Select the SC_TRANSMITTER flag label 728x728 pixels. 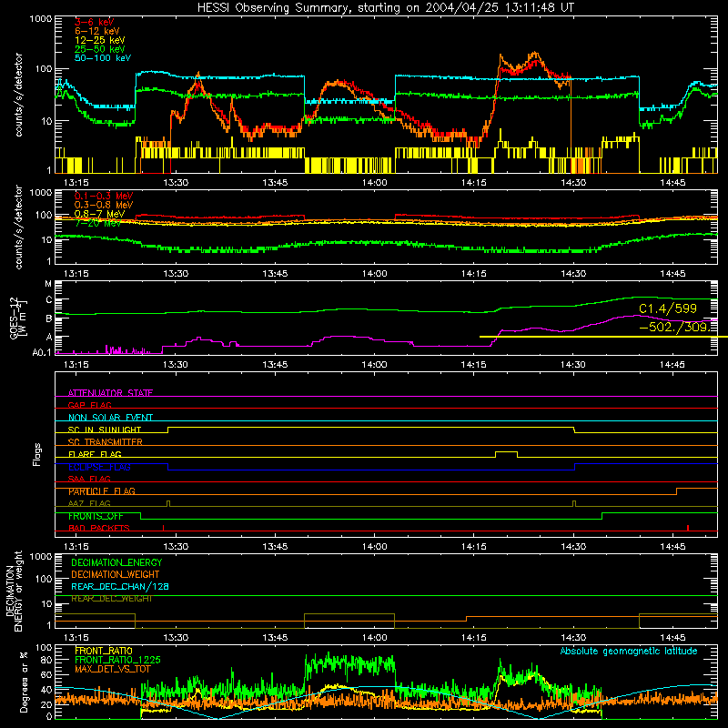pyautogui.click(x=106, y=441)
